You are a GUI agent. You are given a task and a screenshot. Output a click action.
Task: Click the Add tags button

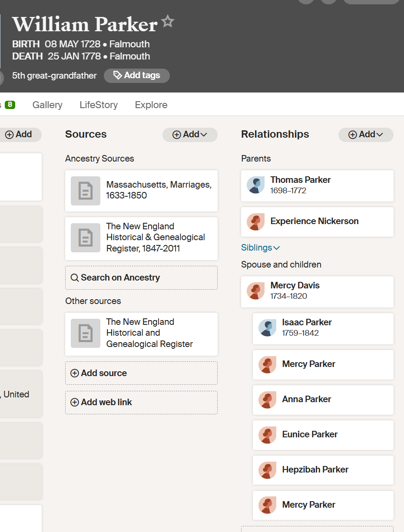[x=136, y=76]
